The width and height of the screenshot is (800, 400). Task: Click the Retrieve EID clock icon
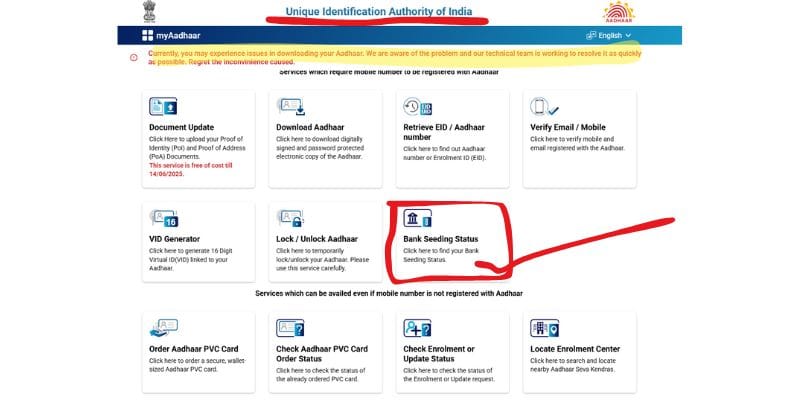[x=418, y=107]
